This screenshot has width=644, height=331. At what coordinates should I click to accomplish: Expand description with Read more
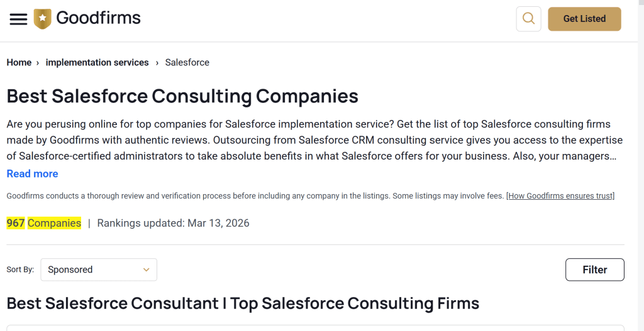32,174
